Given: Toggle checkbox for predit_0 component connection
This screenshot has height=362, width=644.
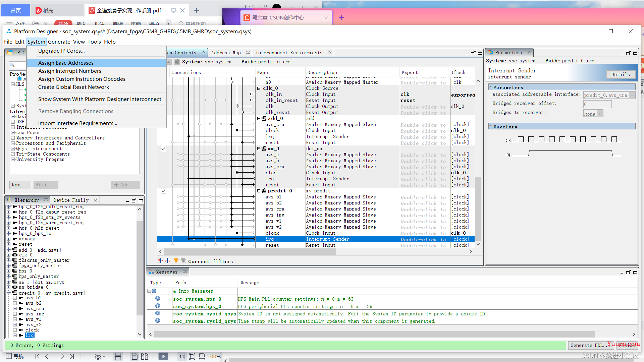Looking at the screenshot, I should click(163, 191).
